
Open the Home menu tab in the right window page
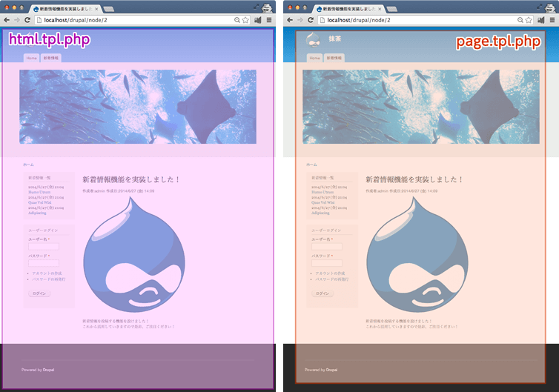pos(315,58)
